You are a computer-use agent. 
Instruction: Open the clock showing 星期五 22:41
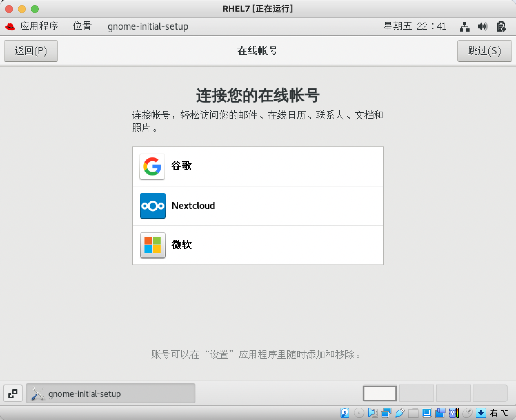pos(415,26)
